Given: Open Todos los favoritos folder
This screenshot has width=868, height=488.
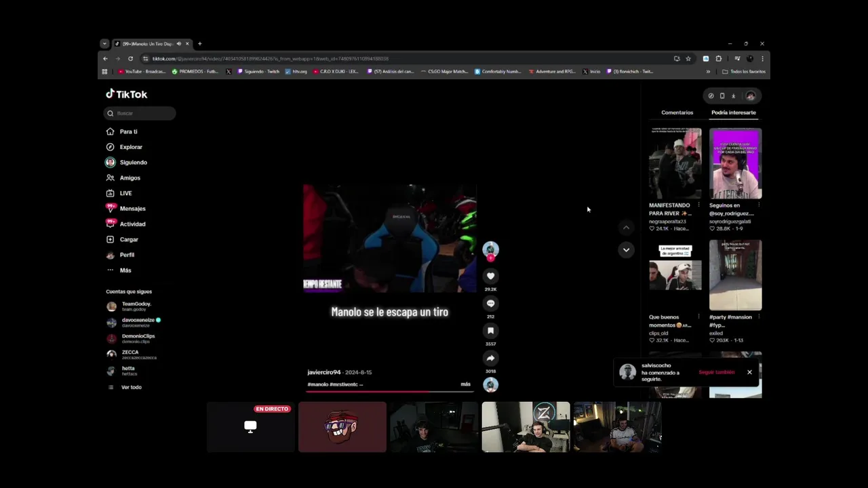Looking at the screenshot, I should pyautogui.click(x=744, y=71).
